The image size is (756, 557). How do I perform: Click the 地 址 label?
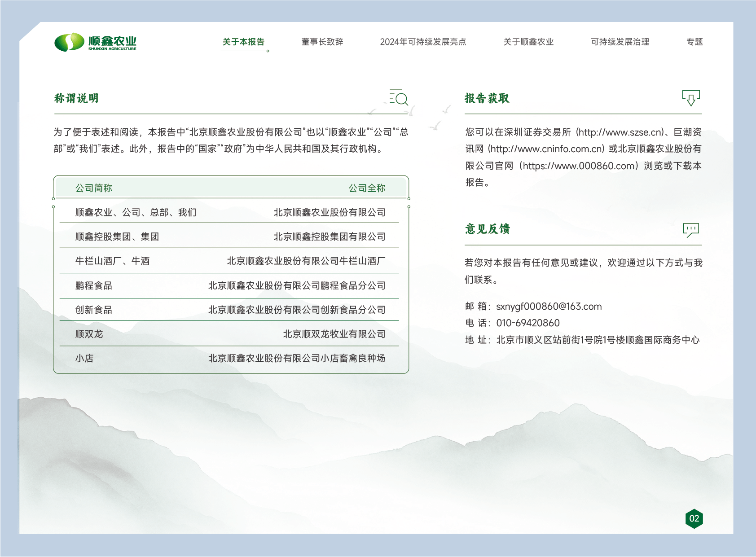[478, 340]
